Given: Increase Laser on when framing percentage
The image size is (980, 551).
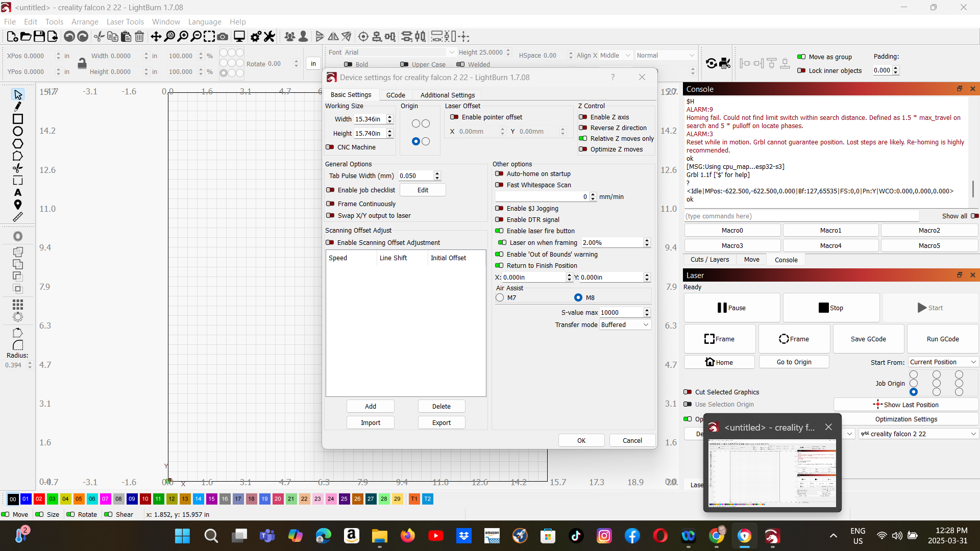Looking at the screenshot, I should point(647,240).
